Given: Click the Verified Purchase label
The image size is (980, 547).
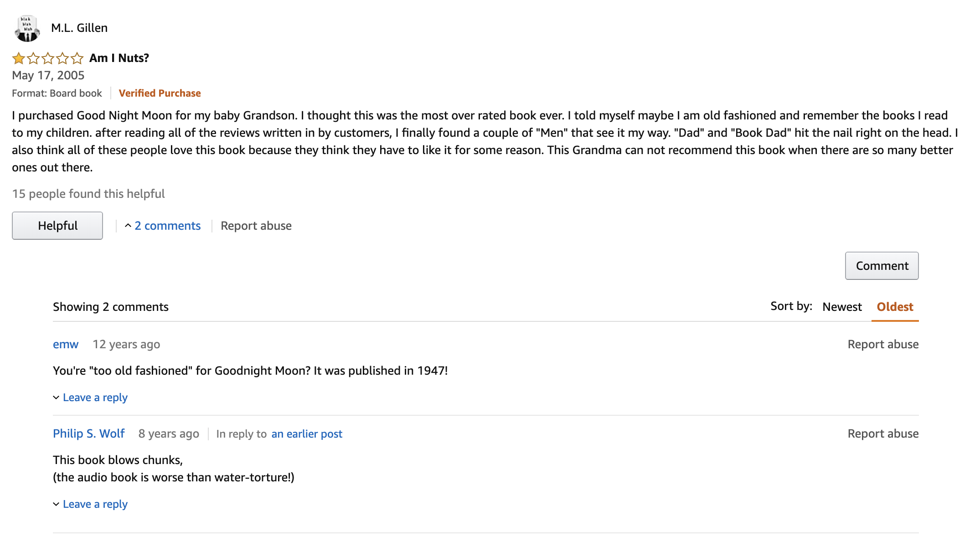Looking at the screenshot, I should click(x=160, y=93).
